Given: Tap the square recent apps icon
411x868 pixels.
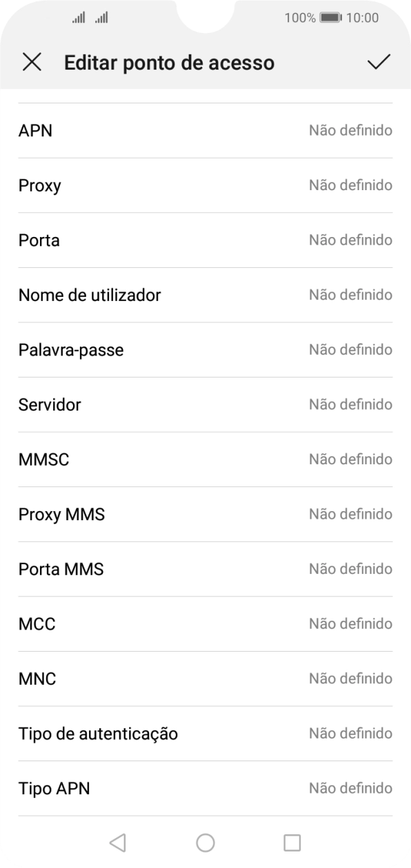Looking at the screenshot, I should coord(292,841).
